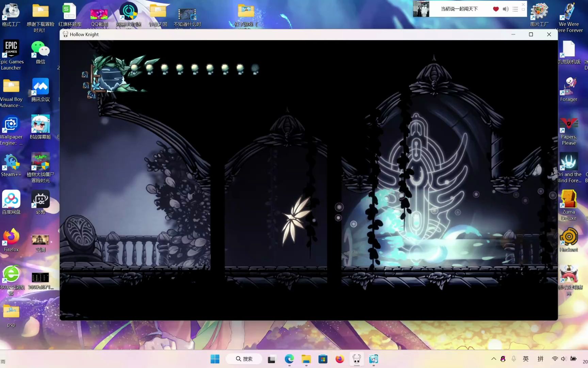This screenshot has height=368, width=588.
Task: Launch Hacknet shortcut
Action: 569,240
